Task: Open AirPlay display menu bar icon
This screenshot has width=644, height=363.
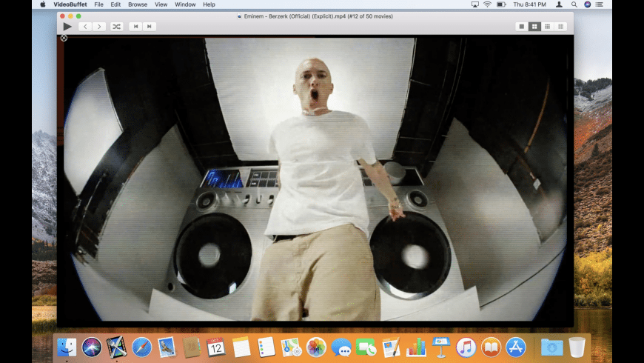Action: [x=474, y=4]
